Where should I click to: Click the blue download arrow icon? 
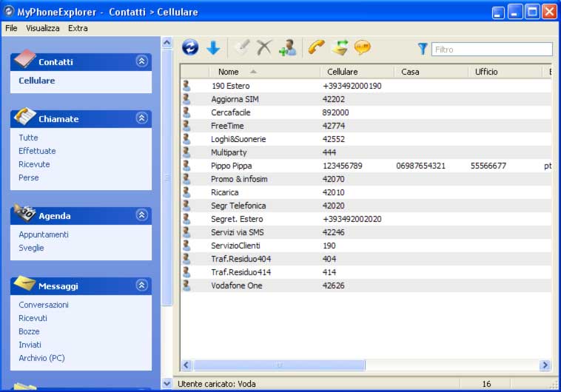tap(213, 48)
